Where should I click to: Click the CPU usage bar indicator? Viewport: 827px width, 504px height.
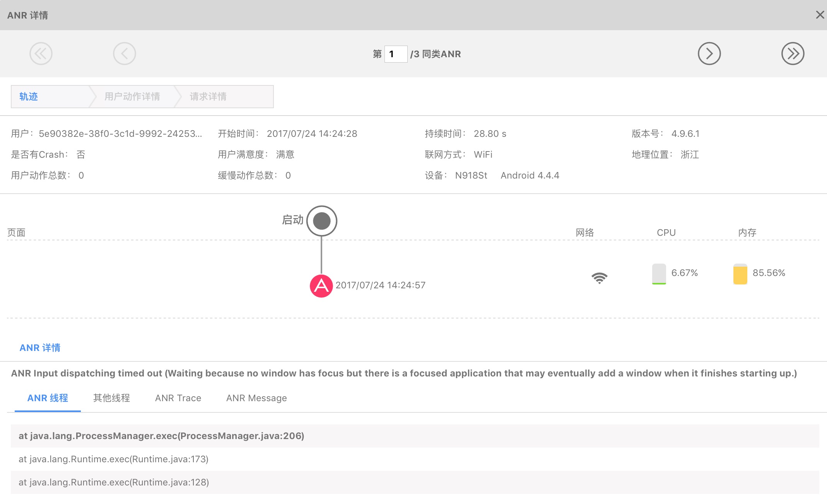tap(659, 274)
